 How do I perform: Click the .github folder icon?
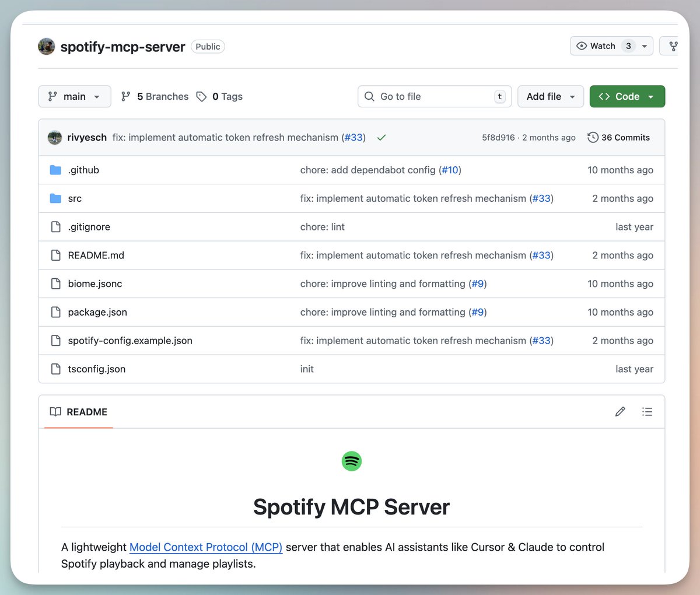[x=55, y=170]
